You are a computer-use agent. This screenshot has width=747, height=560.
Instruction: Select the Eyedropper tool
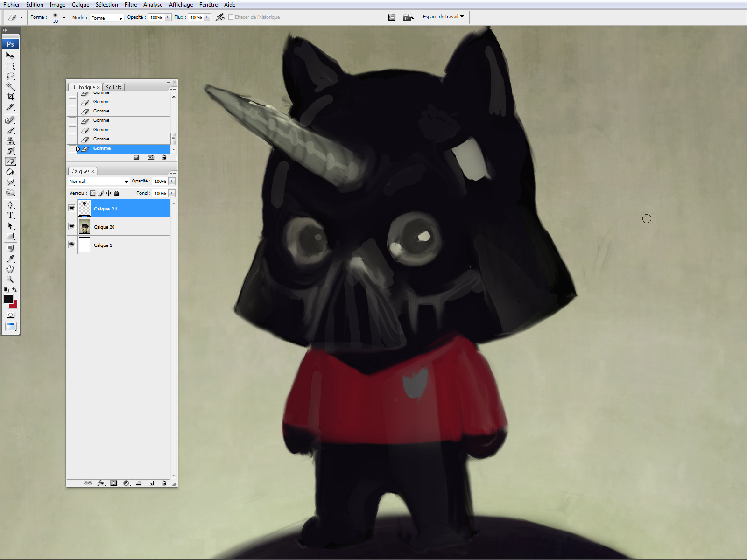point(10,259)
